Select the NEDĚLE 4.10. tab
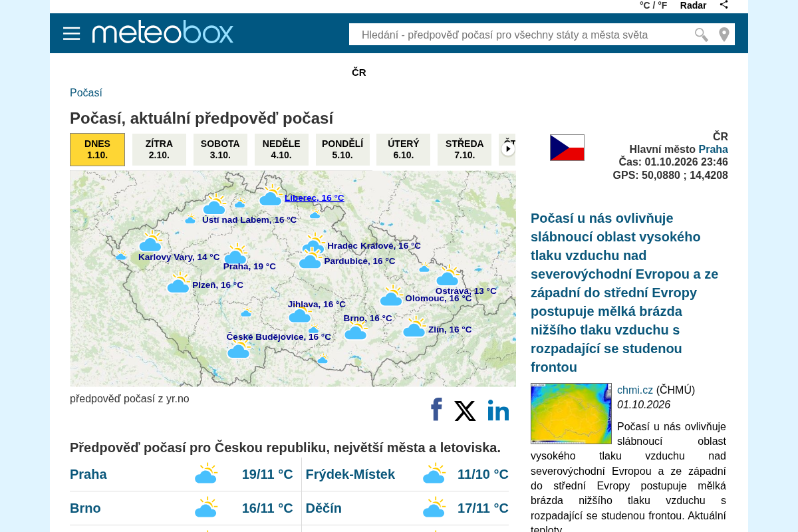This screenshot has height=532, width=798. point(281,150)
